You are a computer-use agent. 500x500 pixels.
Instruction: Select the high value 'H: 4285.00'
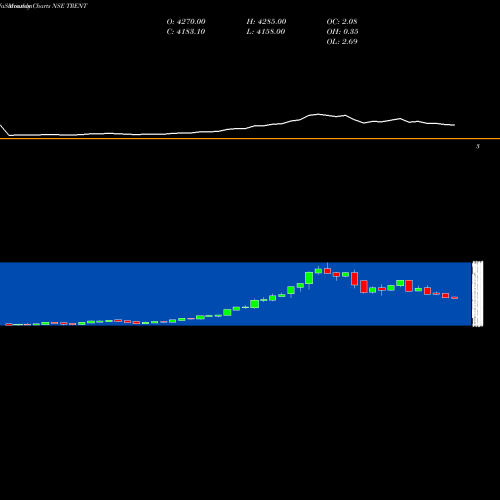click(x=266, y=22)
